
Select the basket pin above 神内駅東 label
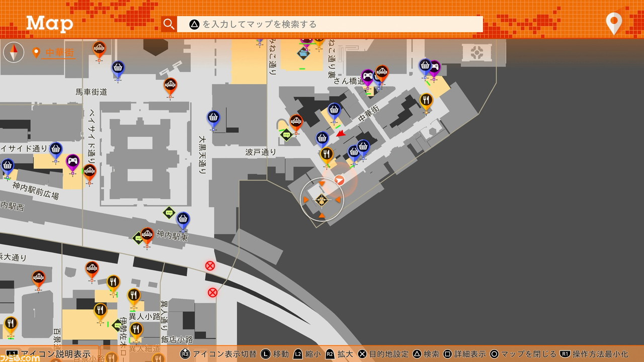(x=183, y=221)
